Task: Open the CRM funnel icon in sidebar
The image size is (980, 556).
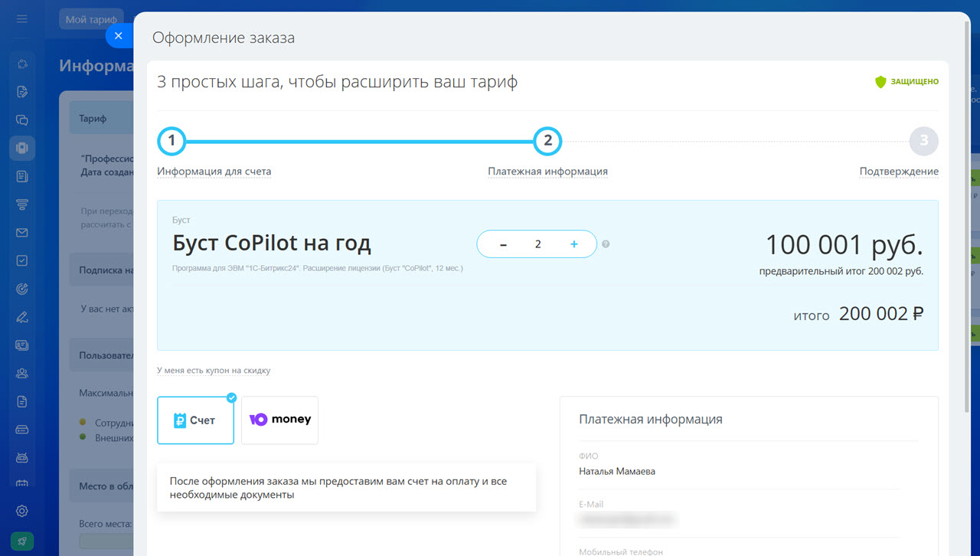Action: coord(22,204)
